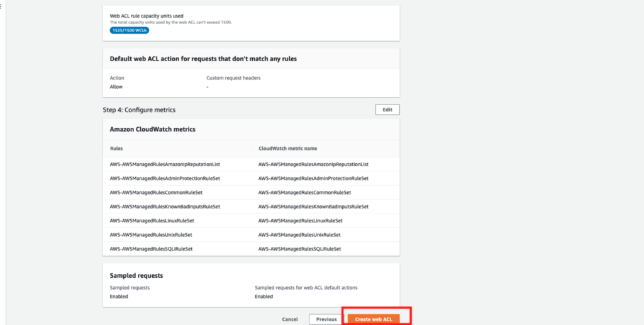Click the Sampled requests section heading
644x325 pixels.
coord(136,275)
